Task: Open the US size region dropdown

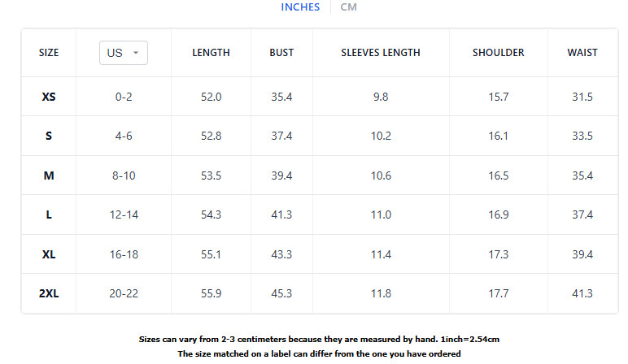Action: [124, 53]
